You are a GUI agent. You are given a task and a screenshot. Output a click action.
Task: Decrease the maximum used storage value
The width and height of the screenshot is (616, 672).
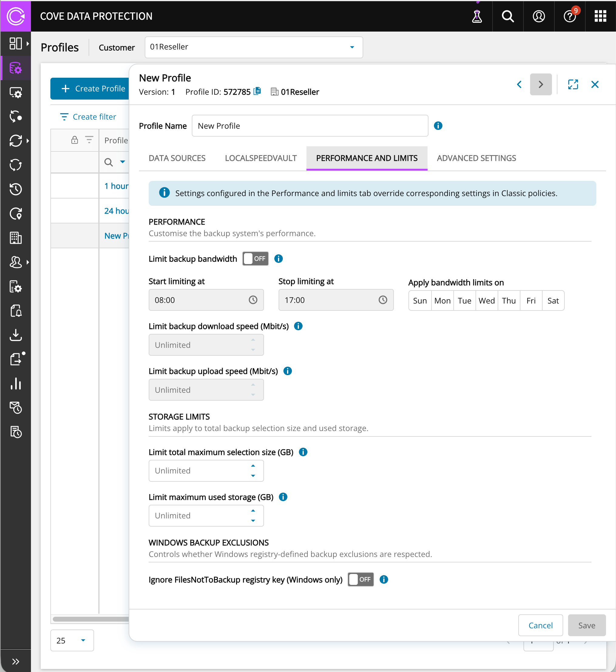pyautogui.click(x=253, y=521)
